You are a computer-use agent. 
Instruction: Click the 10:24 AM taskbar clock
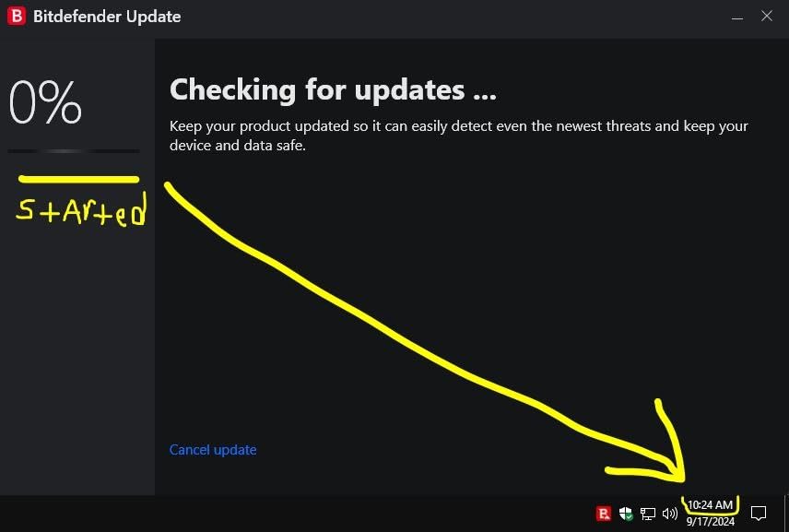[710, 505]
